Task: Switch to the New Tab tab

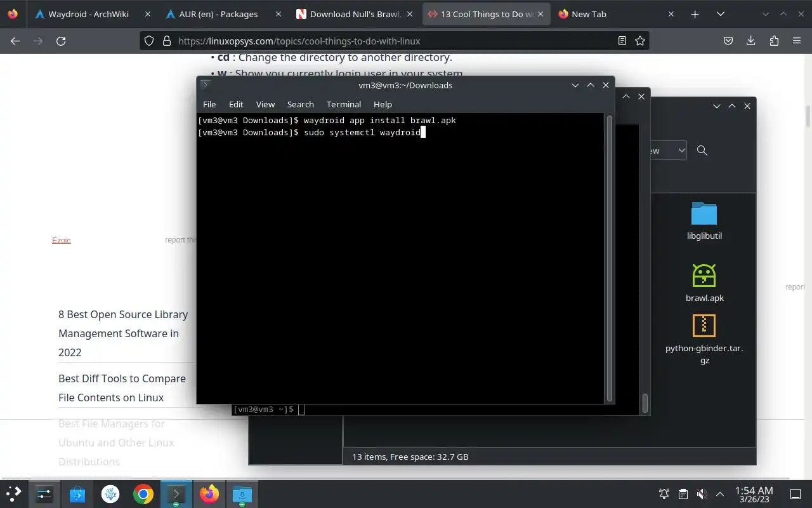Action: coord(613,14)
